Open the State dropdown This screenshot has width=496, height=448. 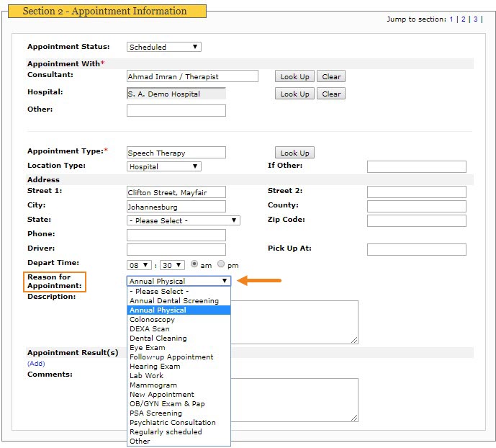pos(184,220)
